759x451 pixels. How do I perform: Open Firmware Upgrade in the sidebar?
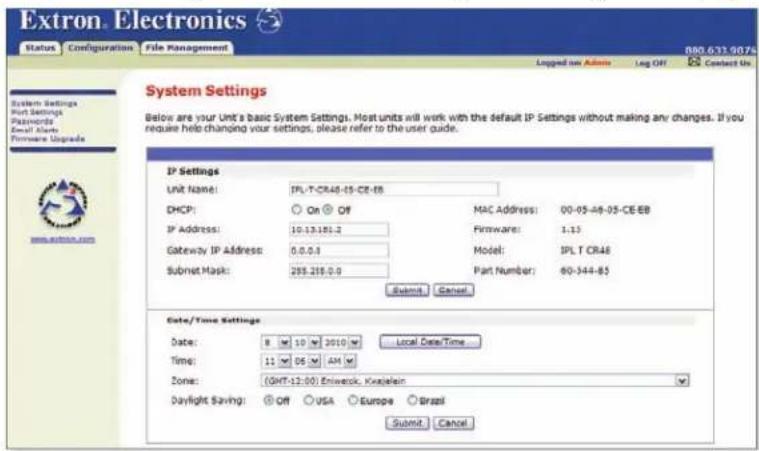(48, 139)
